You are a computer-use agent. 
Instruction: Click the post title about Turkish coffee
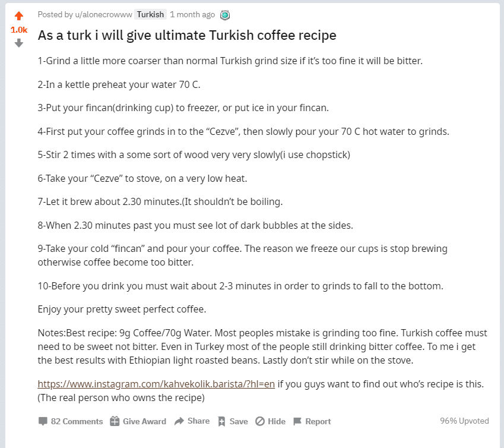(x=186, y=35)
